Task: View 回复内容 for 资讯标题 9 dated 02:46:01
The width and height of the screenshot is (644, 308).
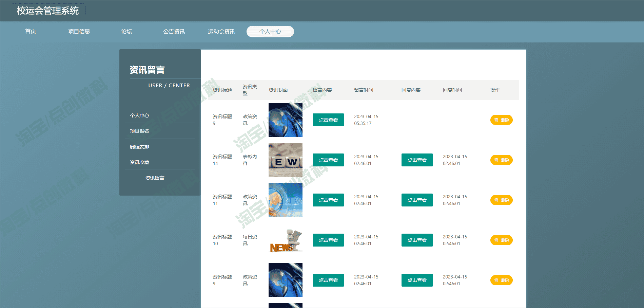Action: tap(417, 280)
